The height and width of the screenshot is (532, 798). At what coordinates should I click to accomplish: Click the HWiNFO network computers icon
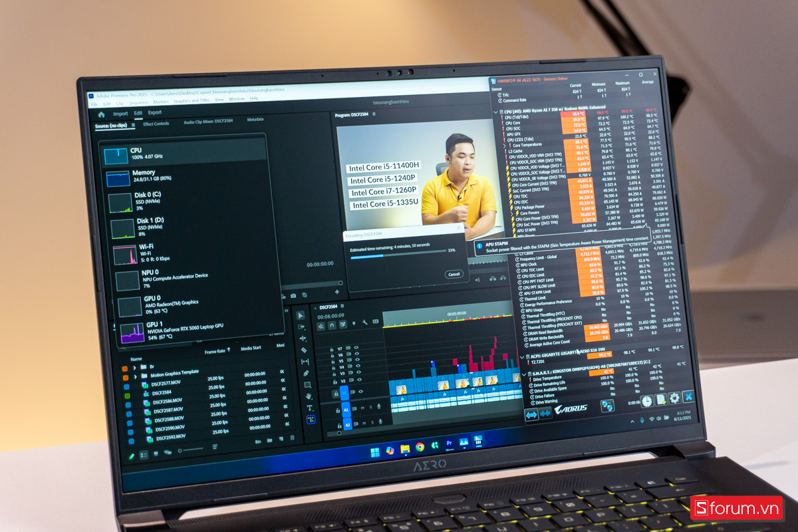pos(607,406)
